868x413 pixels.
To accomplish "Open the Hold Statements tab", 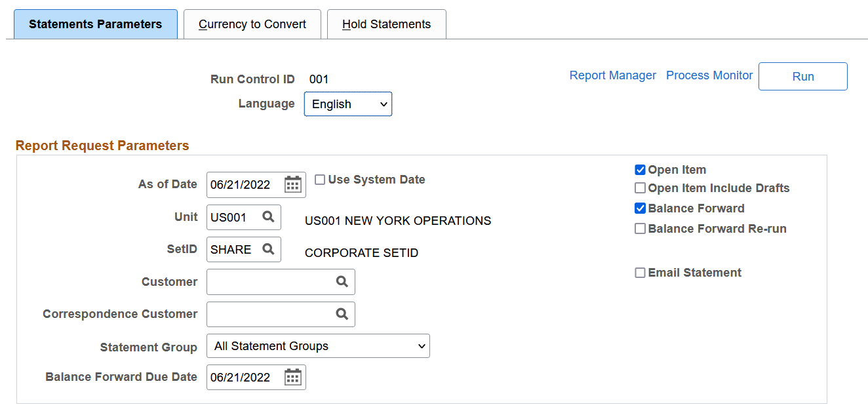I will (x=386, y=24).
